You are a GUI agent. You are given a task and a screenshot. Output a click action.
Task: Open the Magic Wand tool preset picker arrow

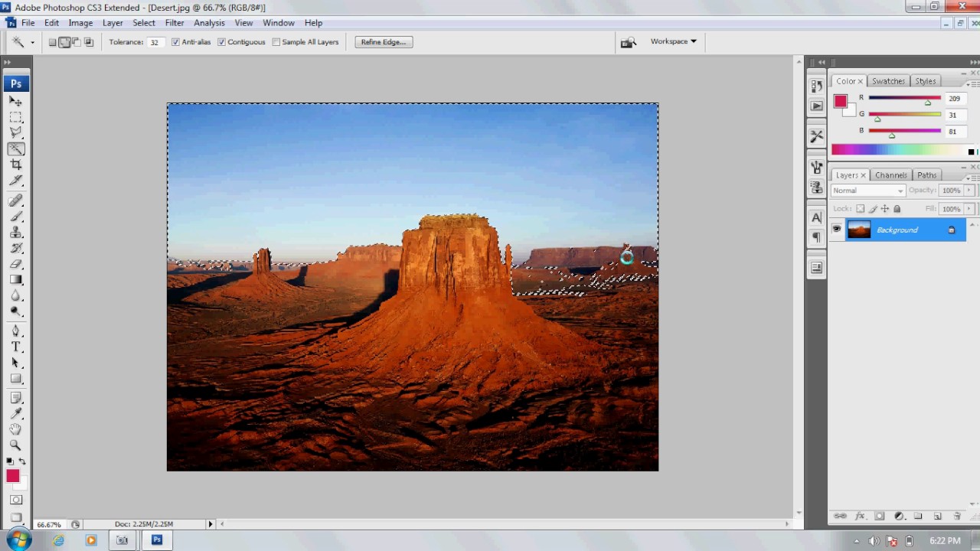[32, 43]
